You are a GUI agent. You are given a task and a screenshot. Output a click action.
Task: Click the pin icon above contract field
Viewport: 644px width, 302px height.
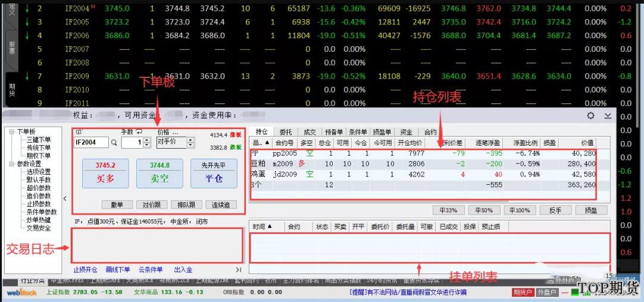pos(79,132)
